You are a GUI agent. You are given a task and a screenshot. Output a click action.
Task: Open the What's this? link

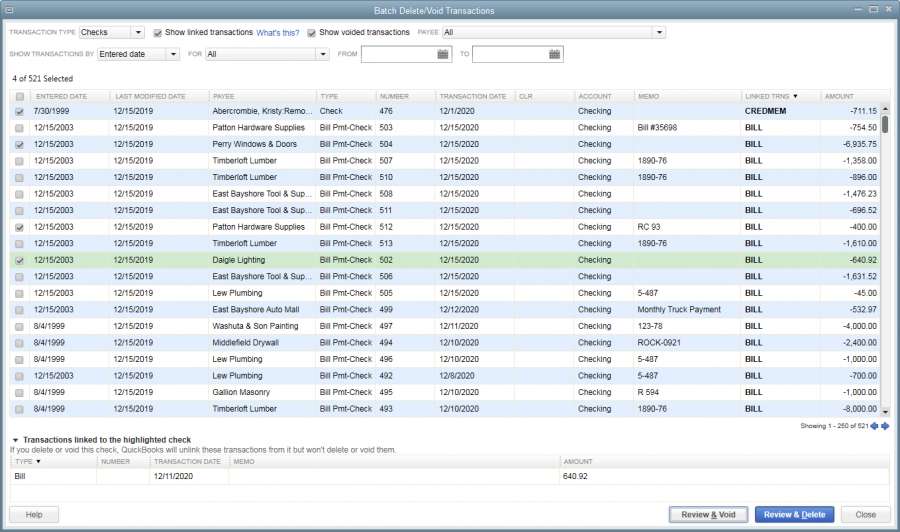[277, 33]
